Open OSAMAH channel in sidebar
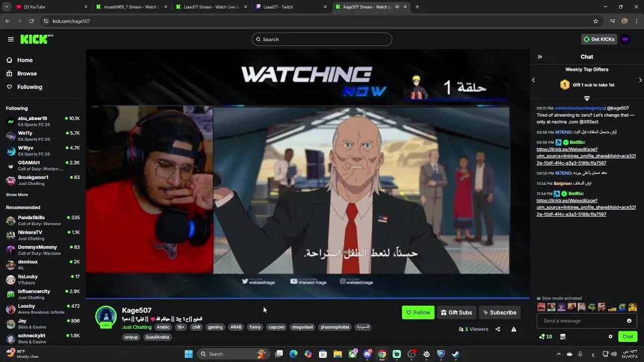This screenshot has width=644, height=362. pyautogui.click(x=43, y=165)
